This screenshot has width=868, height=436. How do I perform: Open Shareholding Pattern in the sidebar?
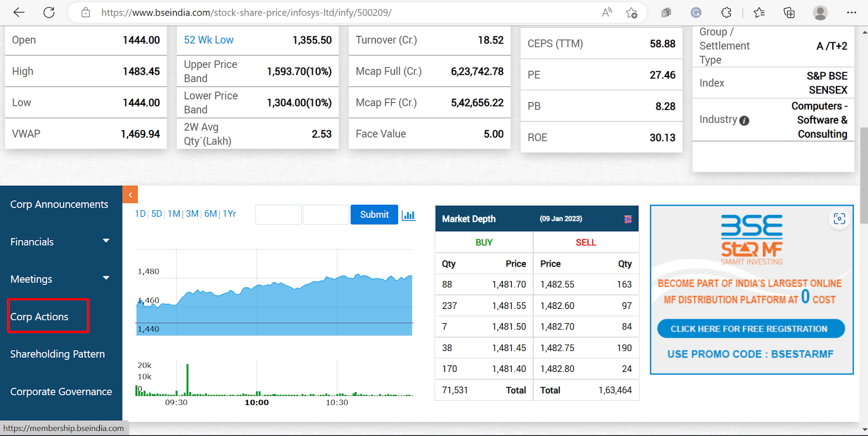[58, 354]
